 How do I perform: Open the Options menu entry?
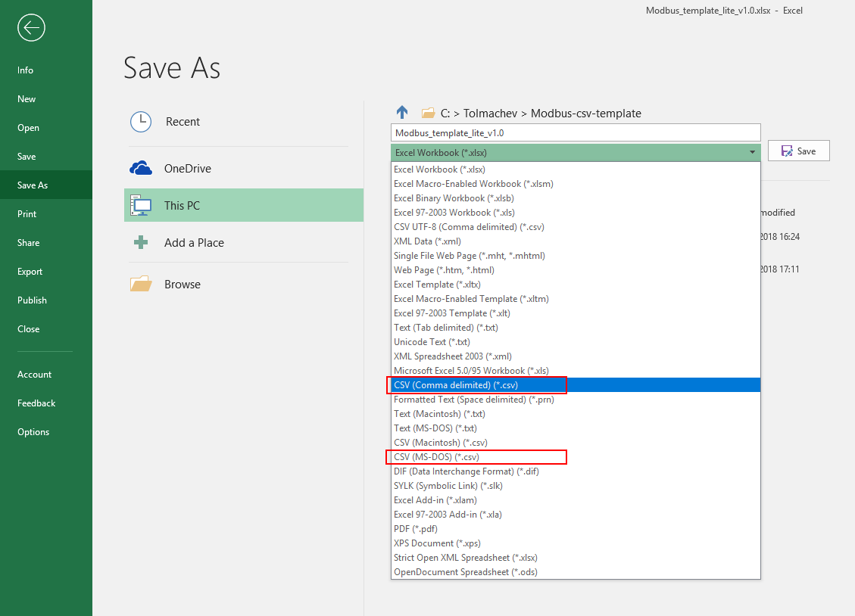(x=32, y=431)
